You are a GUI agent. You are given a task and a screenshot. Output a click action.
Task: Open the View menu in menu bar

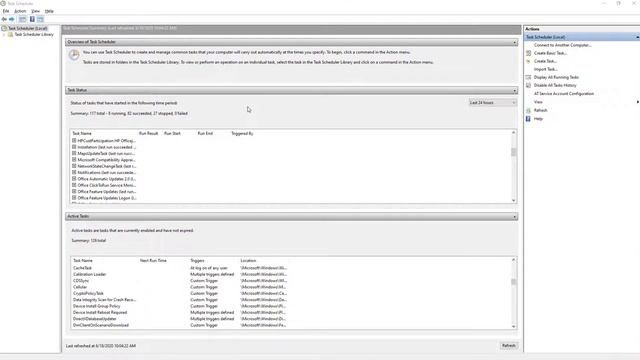(36, 11)
